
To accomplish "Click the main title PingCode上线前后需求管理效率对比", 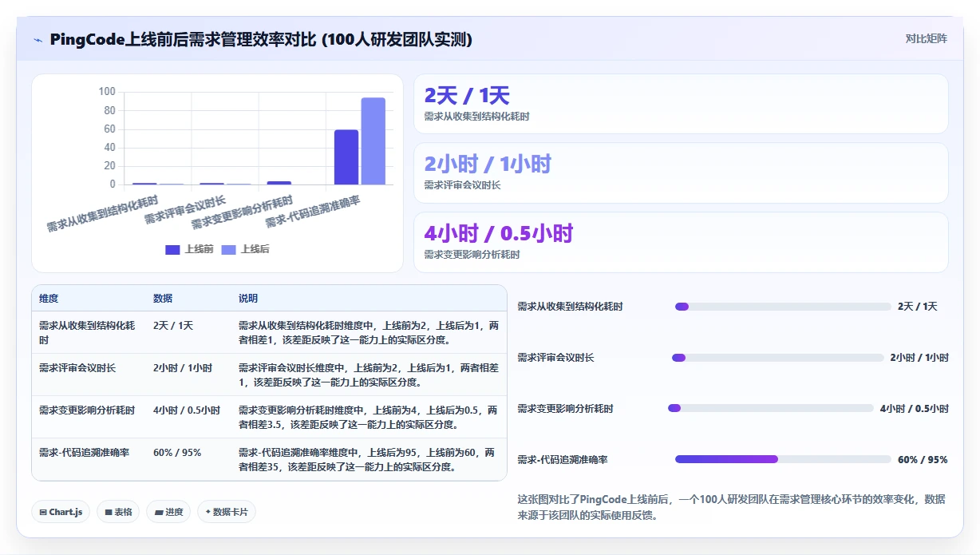I will click(261, 39).
